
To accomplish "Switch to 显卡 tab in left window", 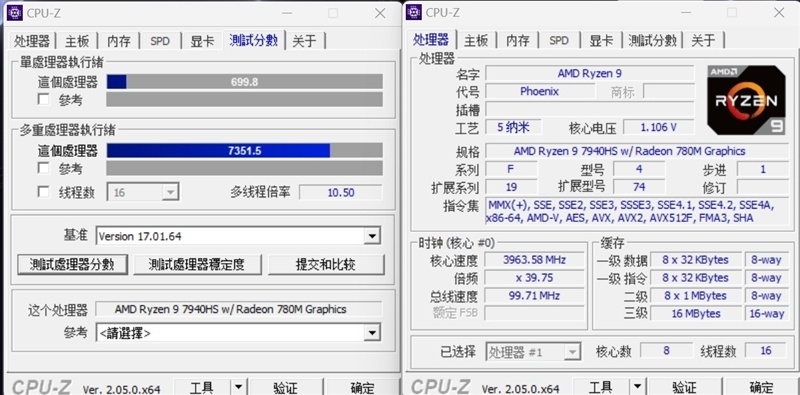I will click(x=203, y=41).
